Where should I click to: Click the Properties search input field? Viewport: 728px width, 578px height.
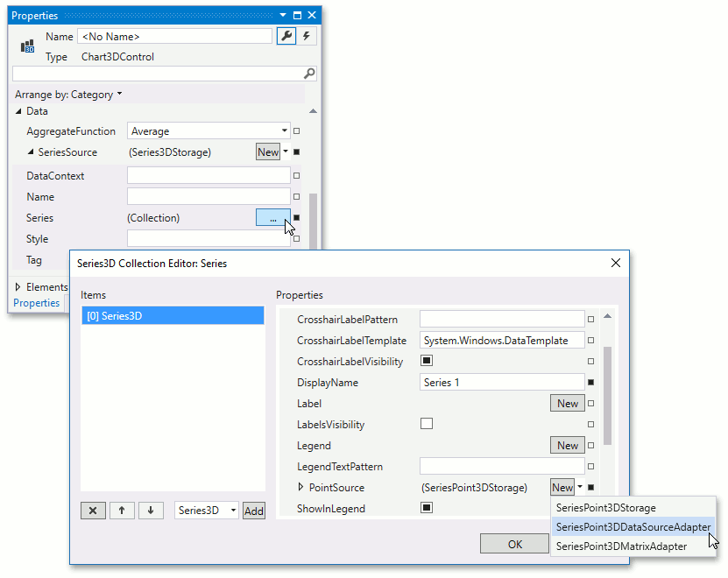[158, 74]
